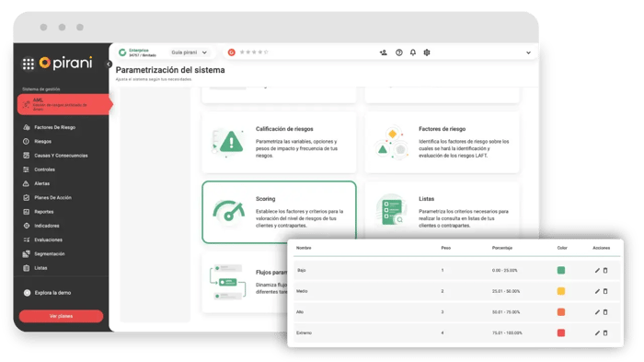Image resolution: width=644 pixels, height=362 pixels.
Task: Open Controles section
Action: pos(44,169)
